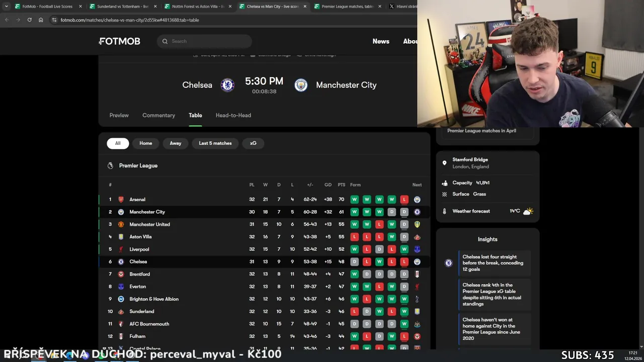Open the Sunderland row team name
Viewport: 644px width, 362px height.
142,312
